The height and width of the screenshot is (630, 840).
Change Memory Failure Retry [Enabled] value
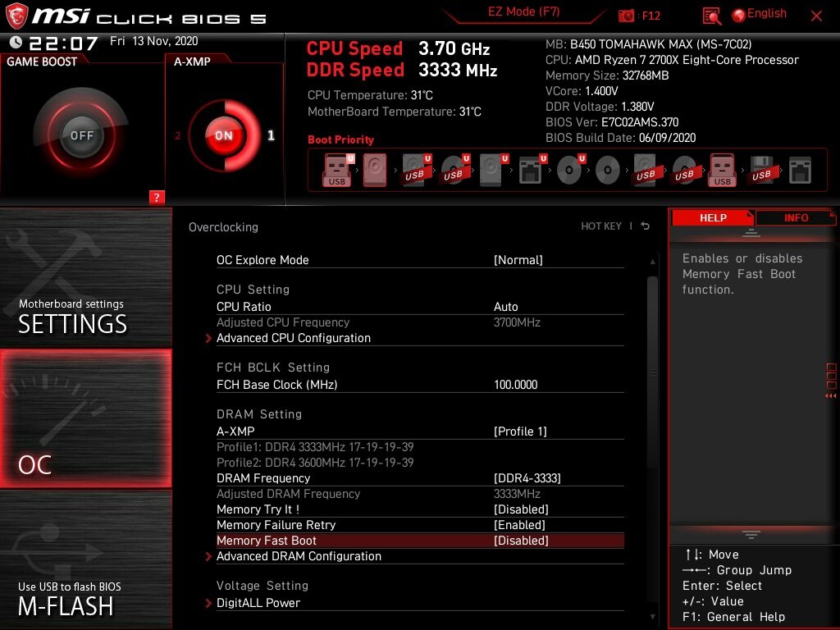pyautogui.click(x=519, y=525)
